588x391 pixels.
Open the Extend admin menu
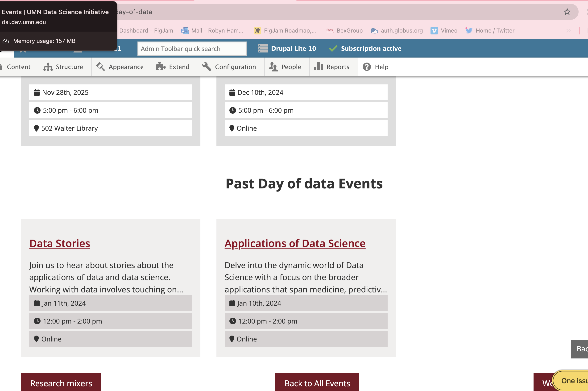173,67
